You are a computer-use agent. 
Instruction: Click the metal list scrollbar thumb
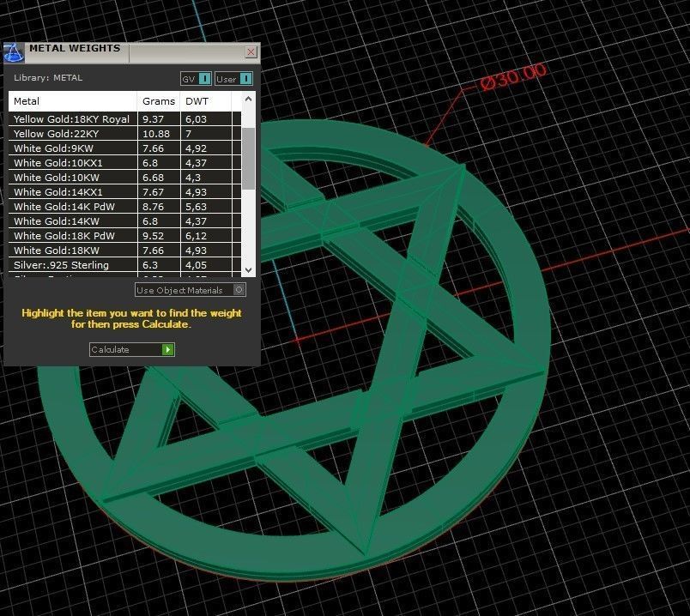(x=248, y=159)
